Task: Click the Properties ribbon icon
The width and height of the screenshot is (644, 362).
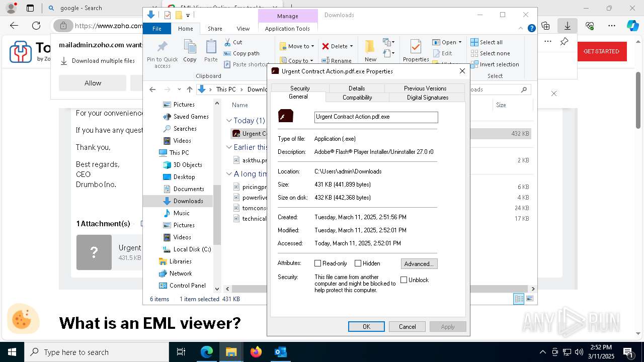Action: point(416,47)
